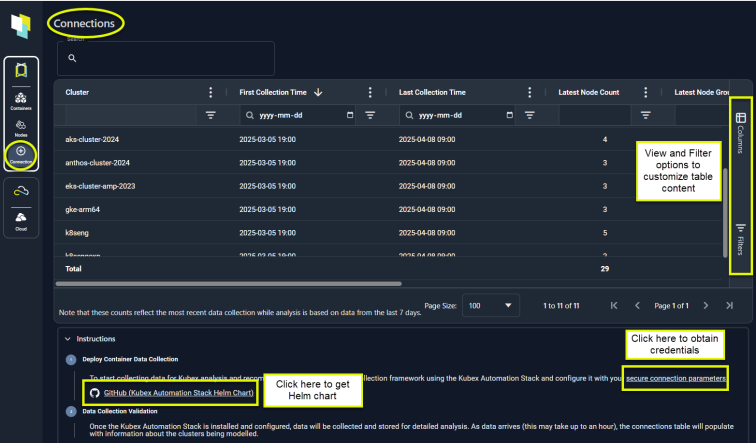Click Deploy Container Data Collection step heading
The image size is (756, 443).
(130, 359)
